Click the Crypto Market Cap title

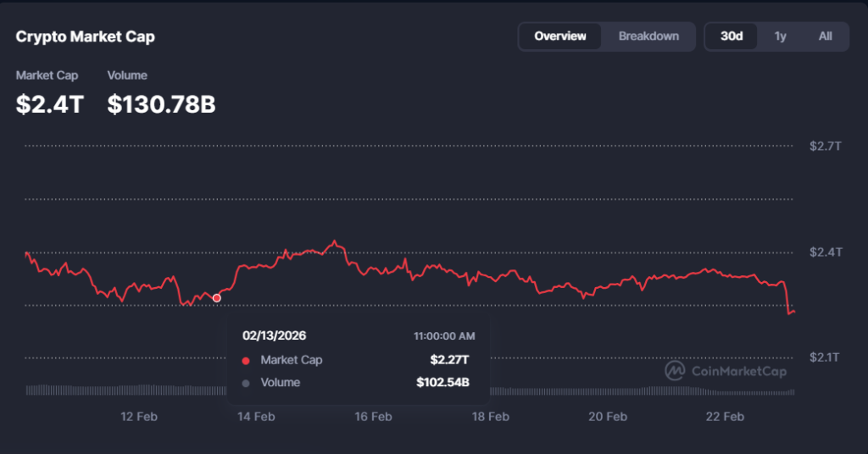[x=86, y=37]
